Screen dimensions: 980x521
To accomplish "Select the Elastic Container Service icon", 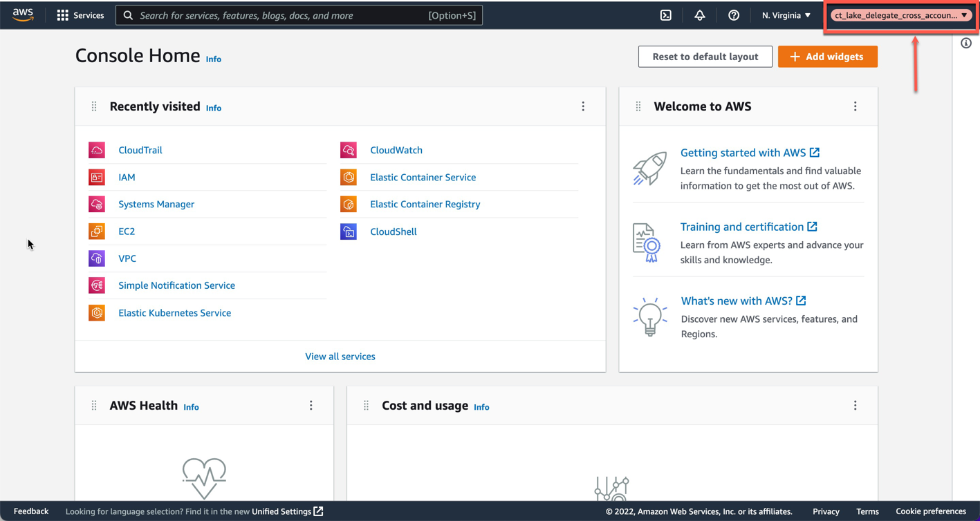I will 349,177.
